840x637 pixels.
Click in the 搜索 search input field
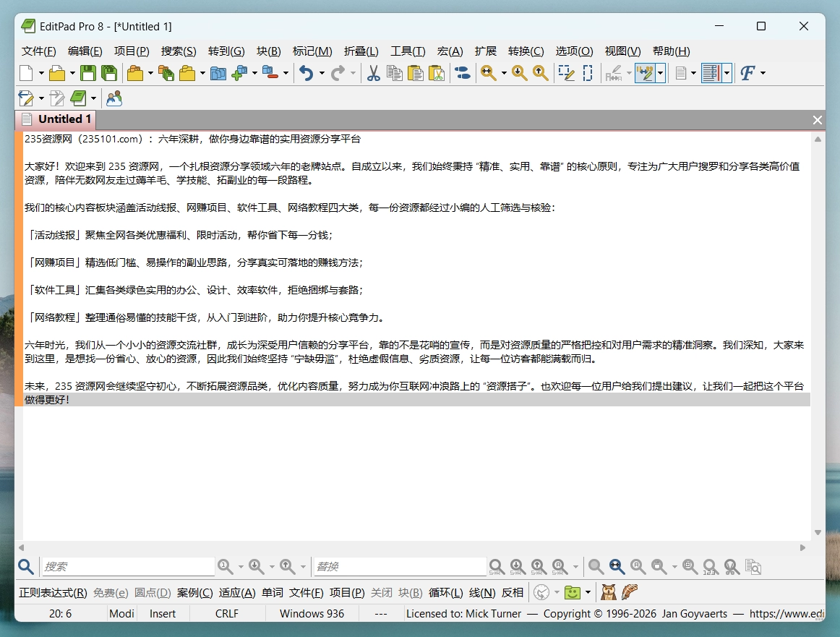[x=128, y=567]
